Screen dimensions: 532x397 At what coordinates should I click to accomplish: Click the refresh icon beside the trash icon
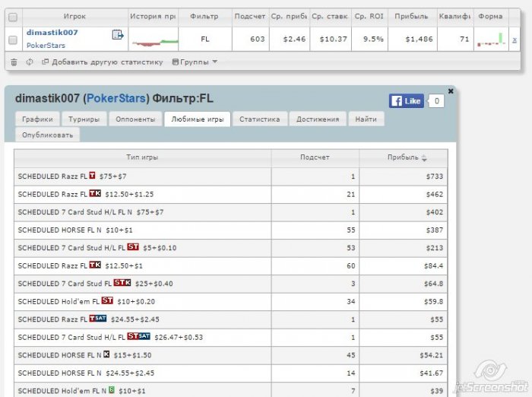click(30, 62)
